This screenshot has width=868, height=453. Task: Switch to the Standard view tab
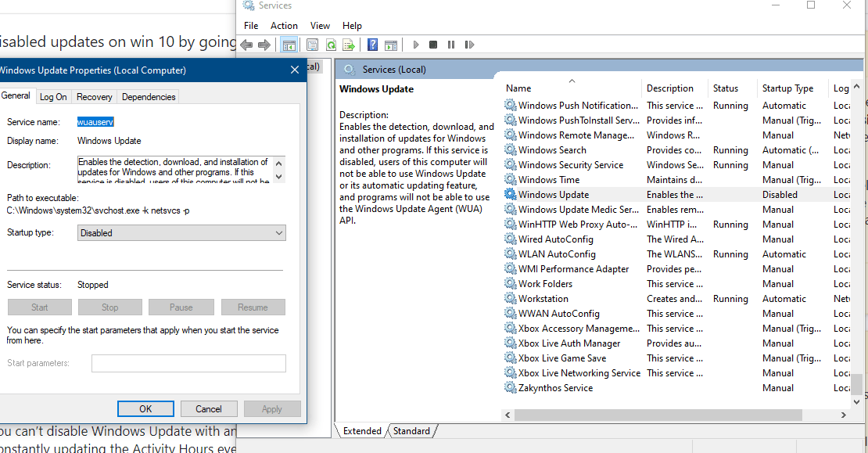[x=411, y=431]
